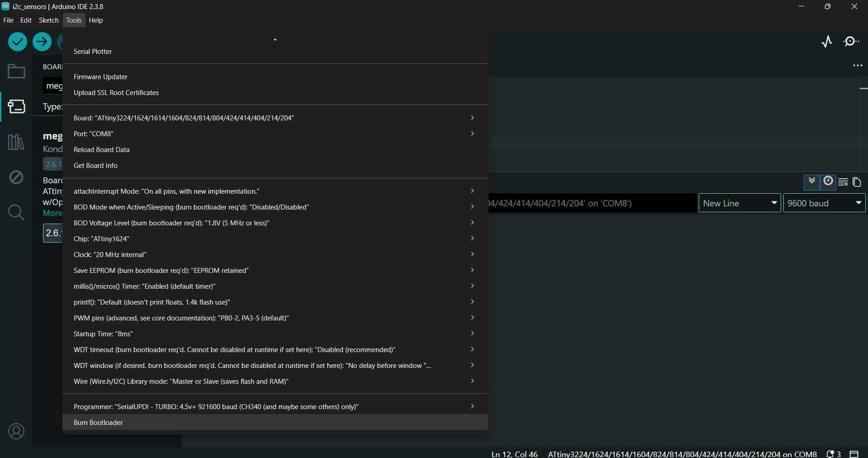Click Ln 12, Col 46 cursor position
This screenshot has width=868, height=458.
(x=514, y=454)
